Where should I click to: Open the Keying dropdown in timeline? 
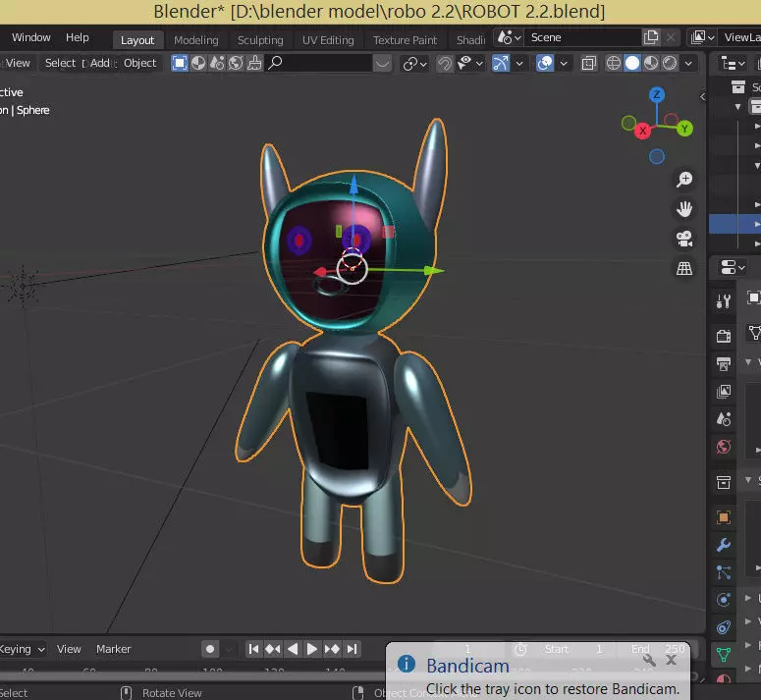(x=22, y=649)
